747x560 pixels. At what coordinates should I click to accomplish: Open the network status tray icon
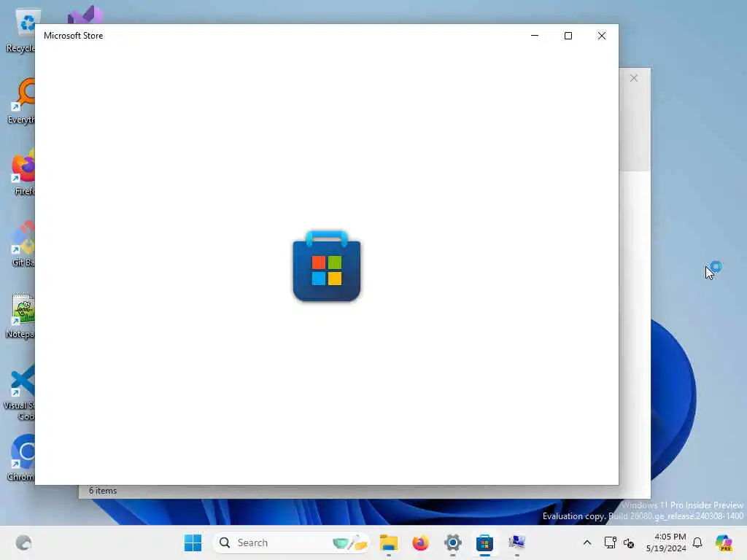pyautogui.click(x=610, y=542)
